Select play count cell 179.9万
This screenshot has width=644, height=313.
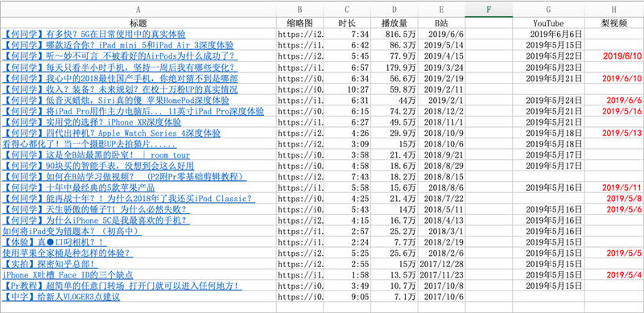(x=394, y=68)
